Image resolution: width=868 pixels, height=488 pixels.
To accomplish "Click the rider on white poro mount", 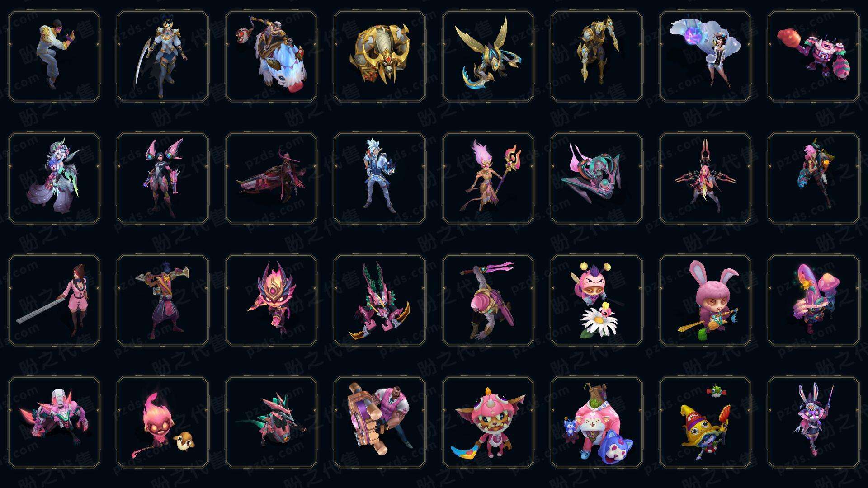I will [271, 56].
